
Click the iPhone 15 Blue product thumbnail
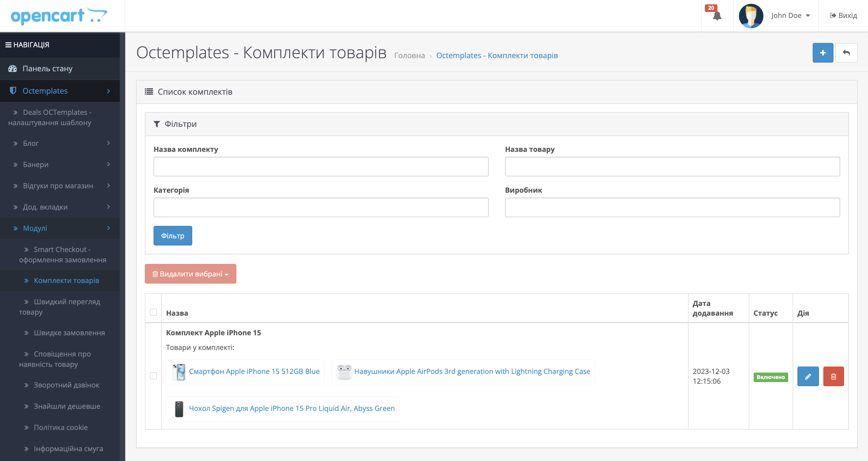(x=179, y=372)
